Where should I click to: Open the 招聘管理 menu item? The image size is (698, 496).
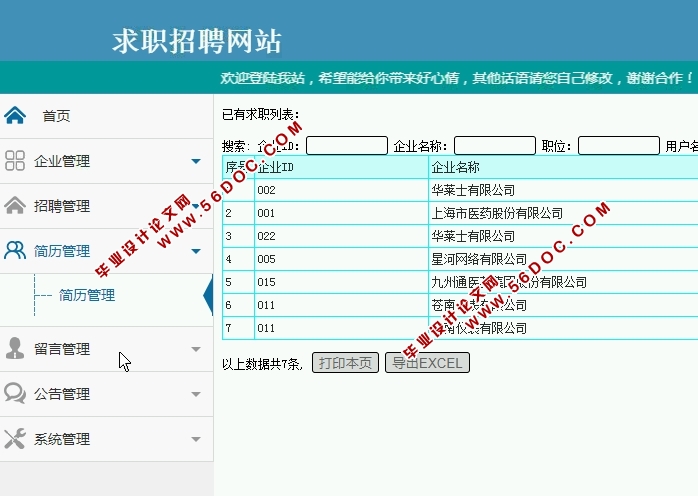pyautogui.click(x=62, y=206)
